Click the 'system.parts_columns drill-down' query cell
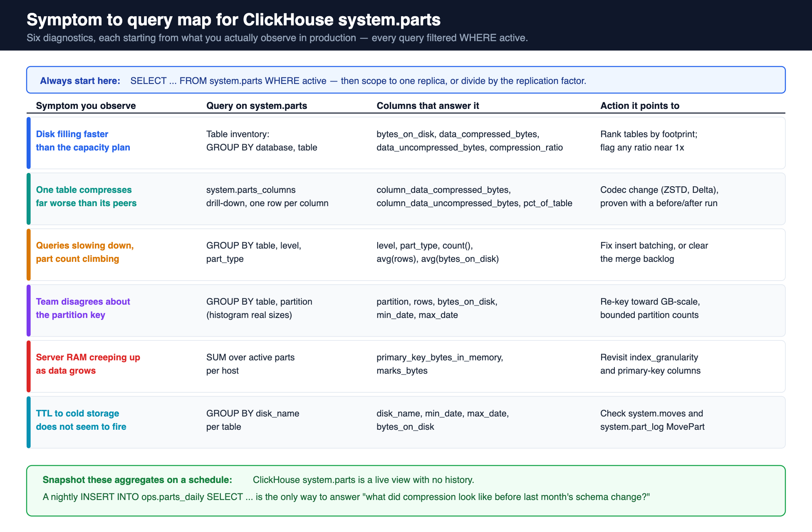812x532 pixels. tap(267, 196)
